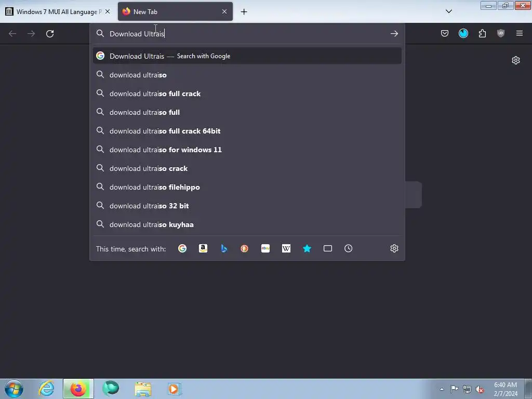Launch Internet Explorer from the taskbar

tap(46, 389)
